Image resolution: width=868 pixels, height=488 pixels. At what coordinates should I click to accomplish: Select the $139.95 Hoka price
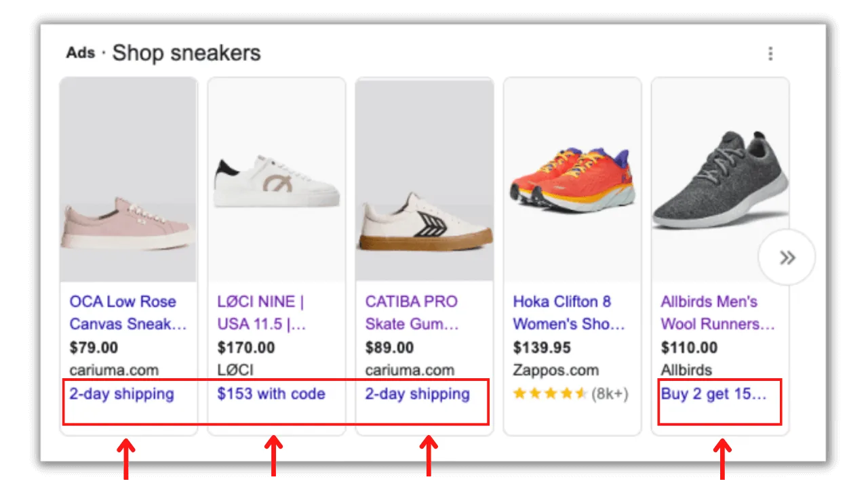(542, 348)
